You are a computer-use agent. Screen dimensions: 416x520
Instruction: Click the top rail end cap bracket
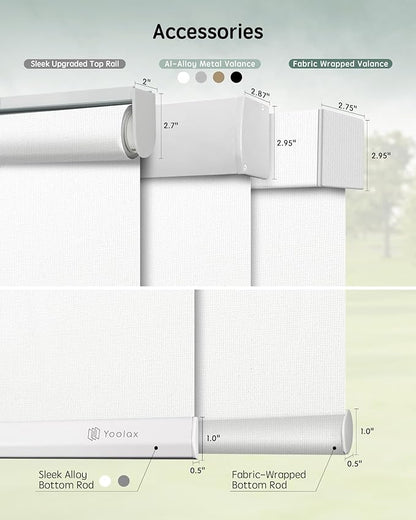144,122
